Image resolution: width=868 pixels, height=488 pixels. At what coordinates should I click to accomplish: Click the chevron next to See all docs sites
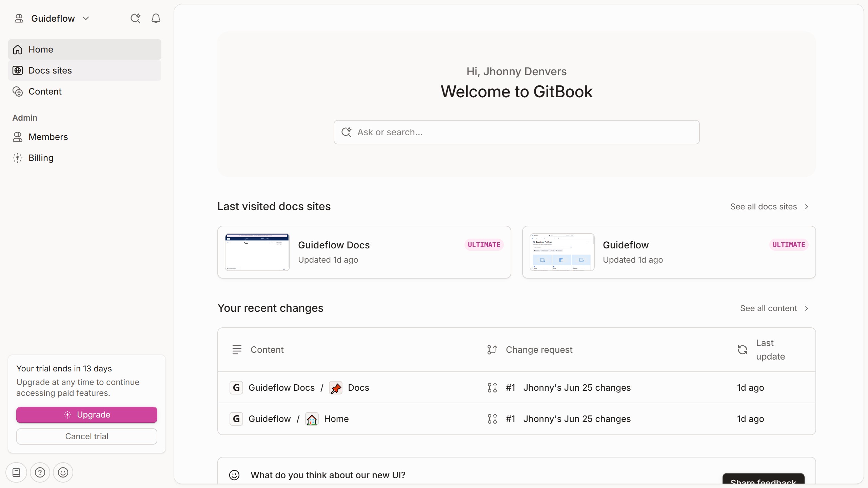(807, 207)
